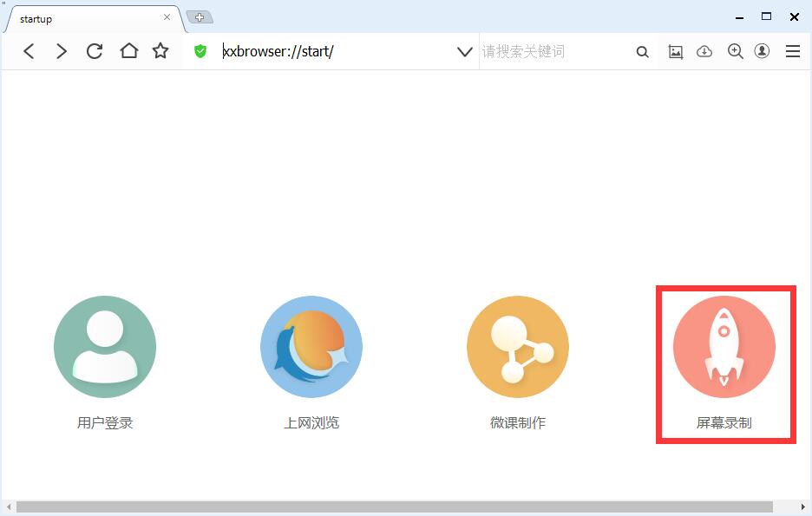The image size is (812, 516).
Task: Close the startup tab
Action: point(167,17)
